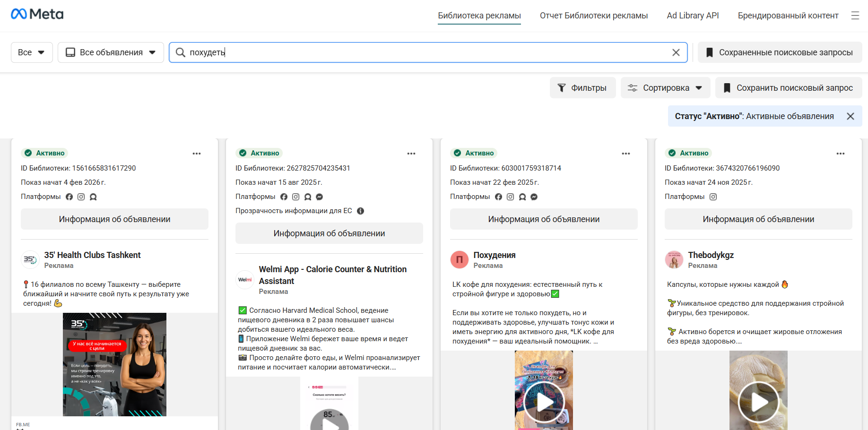
Task: Select the Facebook platform icon on first ad
Action: click(69, 197)
